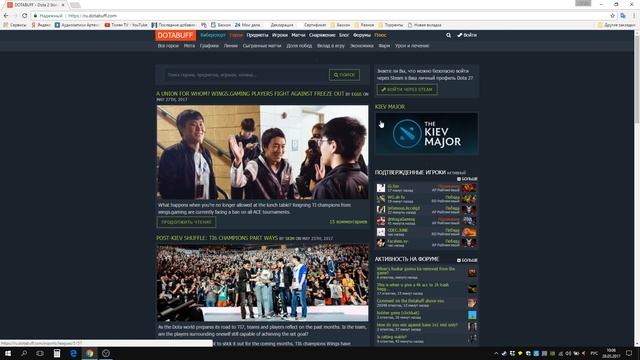This screenshot has height=360, width=640.
Task: Open the Яндекс bookmark
Action: (41, 25)
